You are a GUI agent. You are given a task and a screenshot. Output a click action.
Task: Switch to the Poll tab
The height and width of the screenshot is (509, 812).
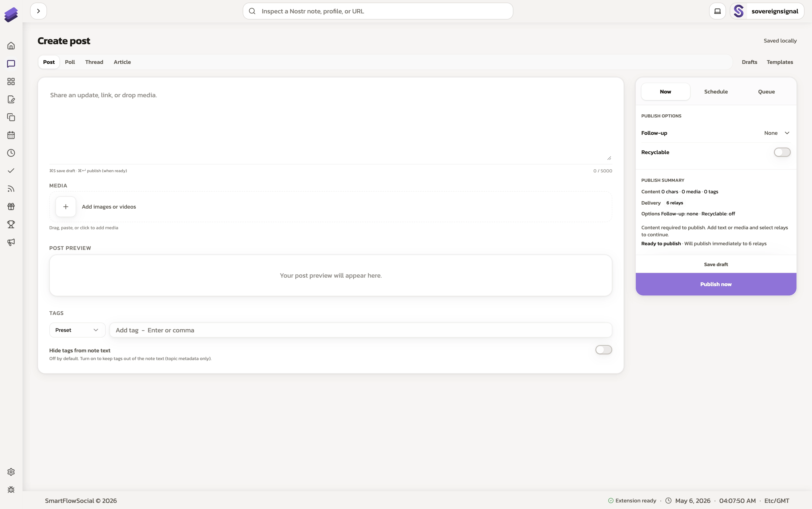(70, 62)
